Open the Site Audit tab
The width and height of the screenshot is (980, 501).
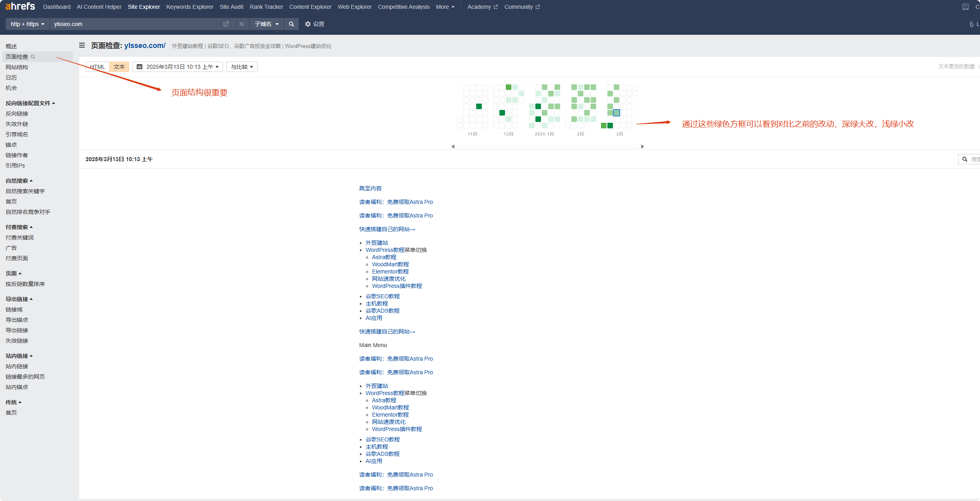pos(231,7)
